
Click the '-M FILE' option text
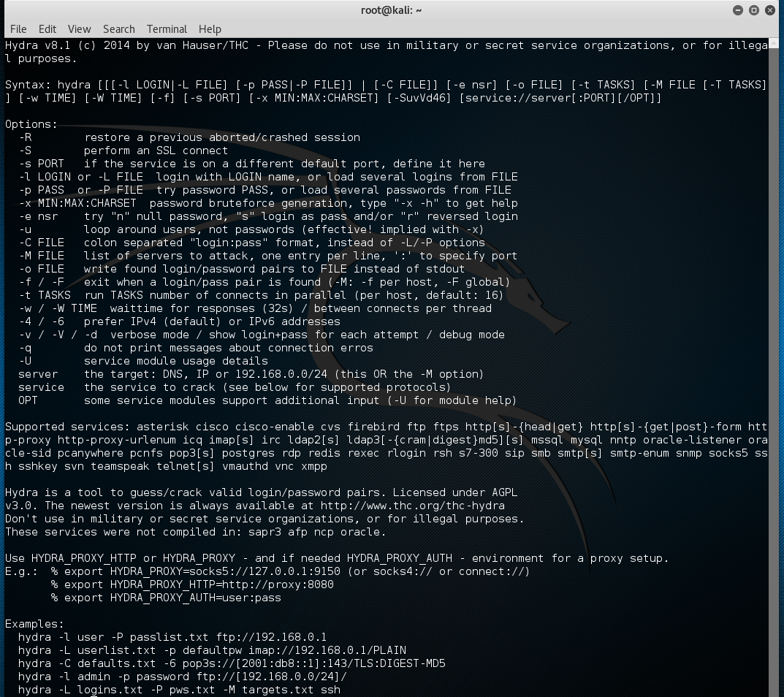click(42, 256)
